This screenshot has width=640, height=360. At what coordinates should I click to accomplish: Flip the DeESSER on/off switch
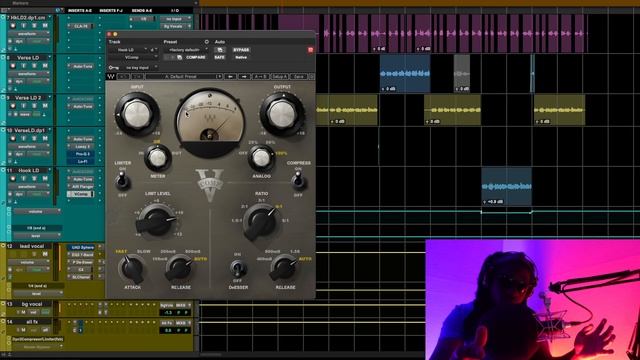(x=238, y=268)
